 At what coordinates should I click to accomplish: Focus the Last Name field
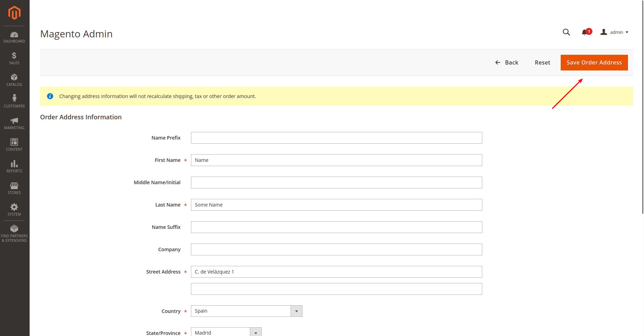tap(337, 205)
